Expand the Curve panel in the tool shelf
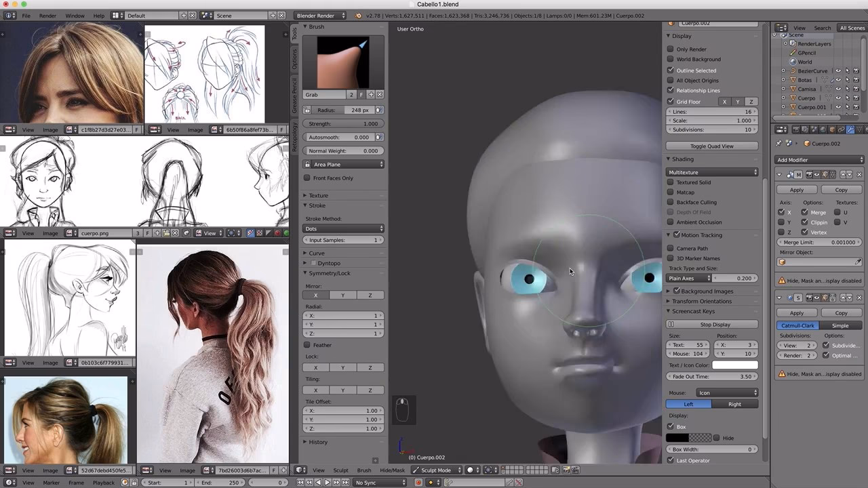 point(317,253)
